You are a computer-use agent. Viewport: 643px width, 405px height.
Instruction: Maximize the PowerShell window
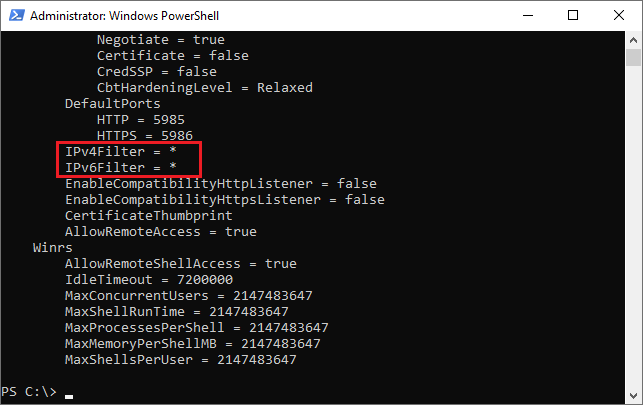(573, 16)
